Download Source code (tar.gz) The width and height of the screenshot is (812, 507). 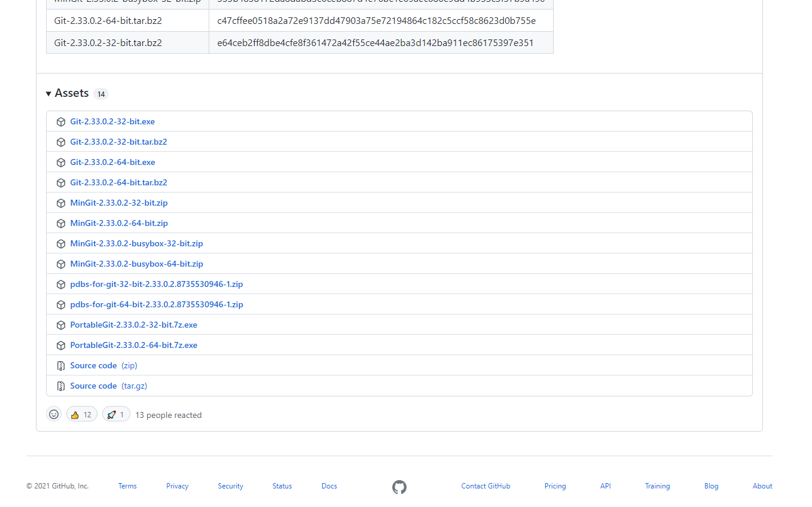[108, 386]
